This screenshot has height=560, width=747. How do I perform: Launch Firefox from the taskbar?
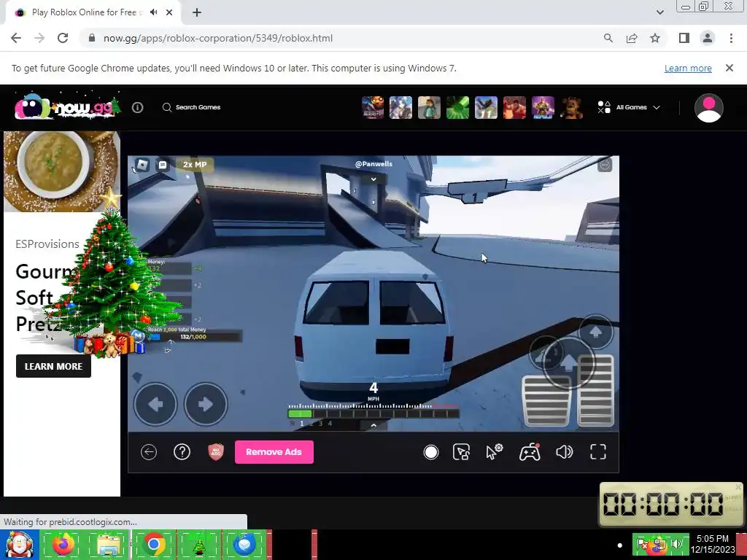pos(63,544)
